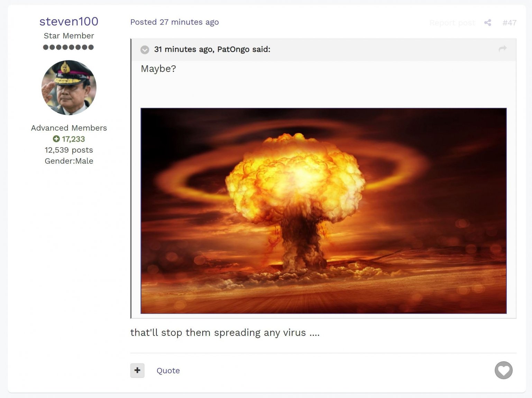Screen dimensions: 532x398
Task: Click 'Posted 27 minutes ago' timestamp
Action: [174, 22]
